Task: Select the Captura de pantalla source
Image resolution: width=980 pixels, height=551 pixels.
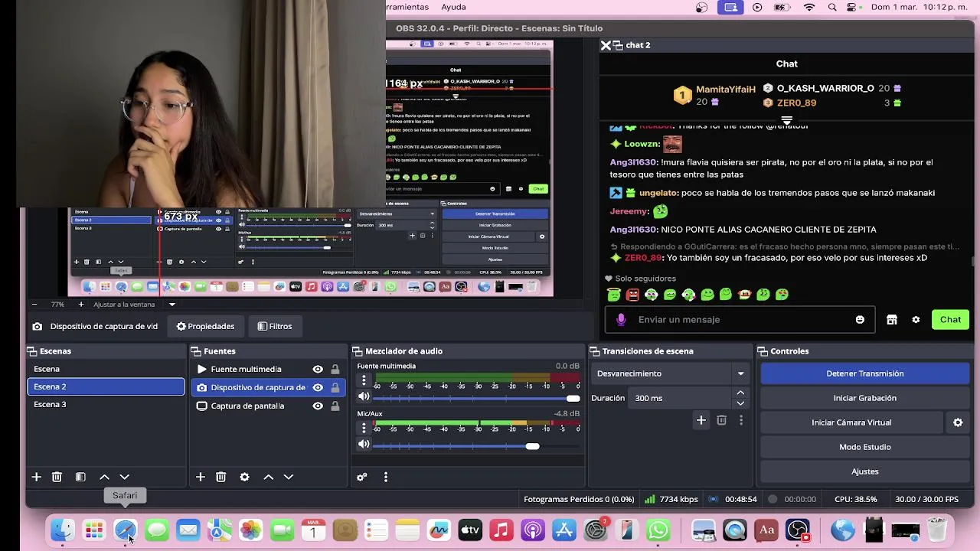Action: 247,406
